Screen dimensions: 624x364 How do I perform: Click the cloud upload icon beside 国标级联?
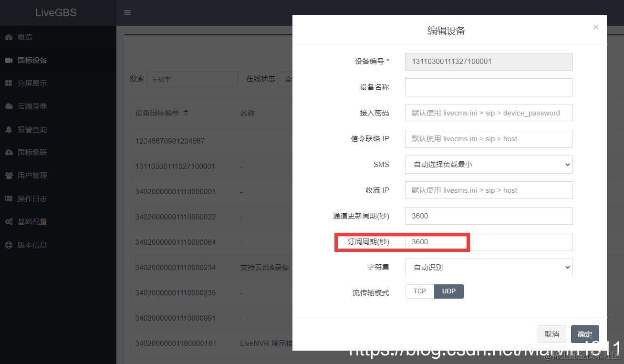[x=9, y=152]
